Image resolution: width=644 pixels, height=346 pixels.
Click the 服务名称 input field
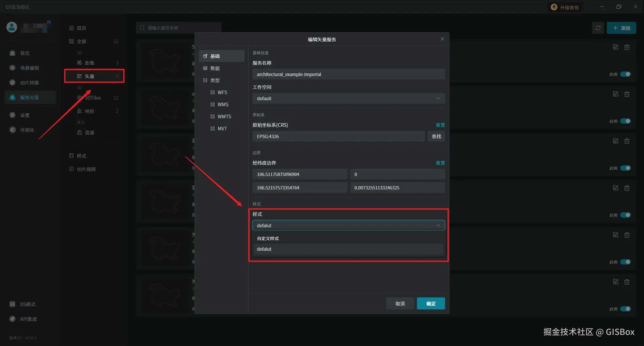348,74
